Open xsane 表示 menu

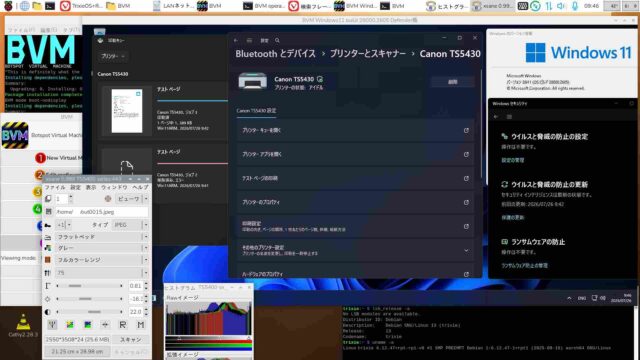click(x=91, y=187)
